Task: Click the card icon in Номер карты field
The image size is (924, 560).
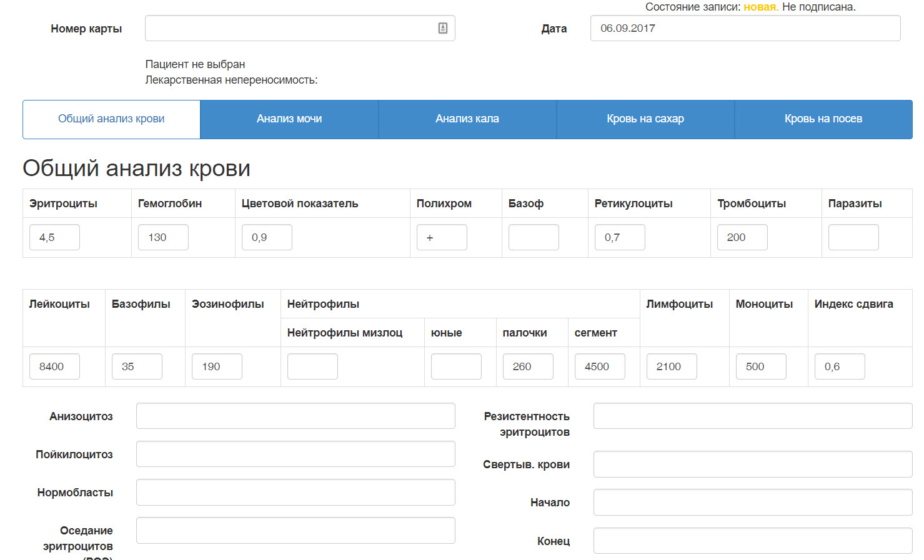Action: tap(442, 28)
